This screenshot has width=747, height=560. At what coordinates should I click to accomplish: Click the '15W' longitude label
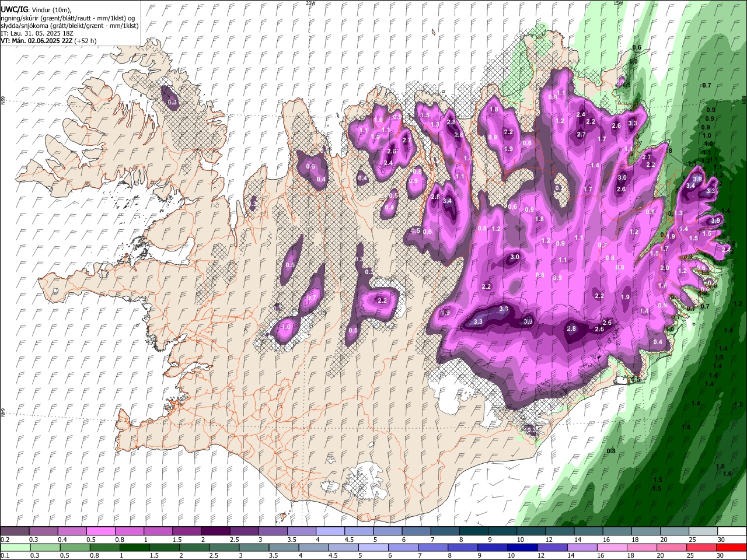(x=618, y=3)
